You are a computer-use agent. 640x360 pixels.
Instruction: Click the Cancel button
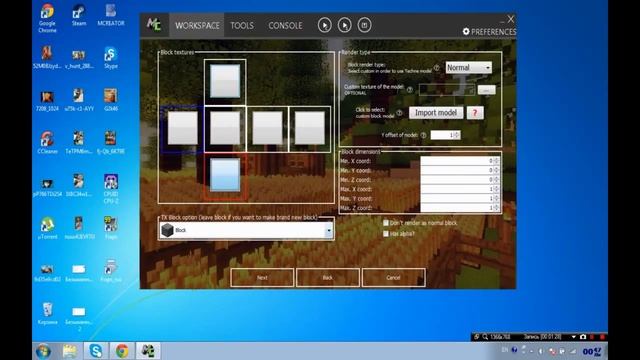(393, 278)
